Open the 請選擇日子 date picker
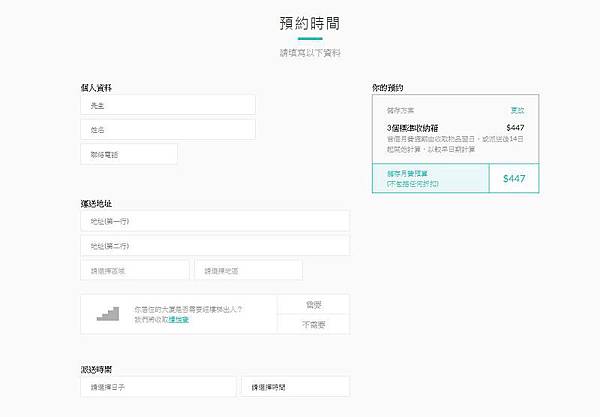600x417 pixels. (x=158, y=387)
